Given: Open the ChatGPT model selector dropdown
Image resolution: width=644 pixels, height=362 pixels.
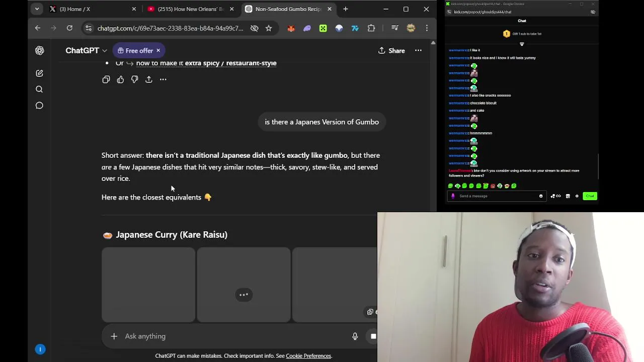Looking at the screenshot, I should click(86, 50).
